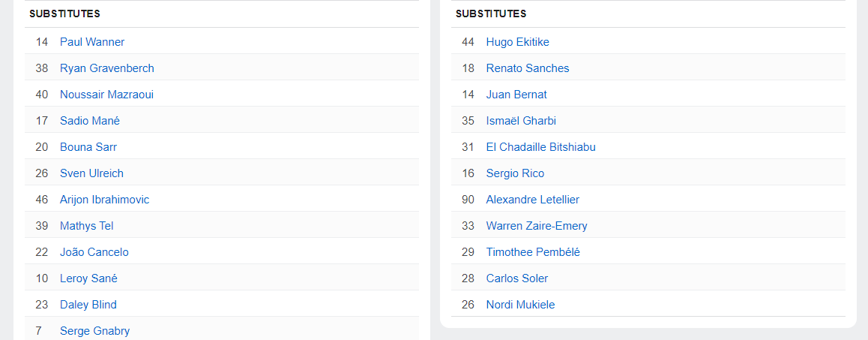Image resolution: width=868 pixels, height=340 pixels.
Task: Select Juan Bernat from substitutes
Action: pyautogui.click(x=516, y=95)
